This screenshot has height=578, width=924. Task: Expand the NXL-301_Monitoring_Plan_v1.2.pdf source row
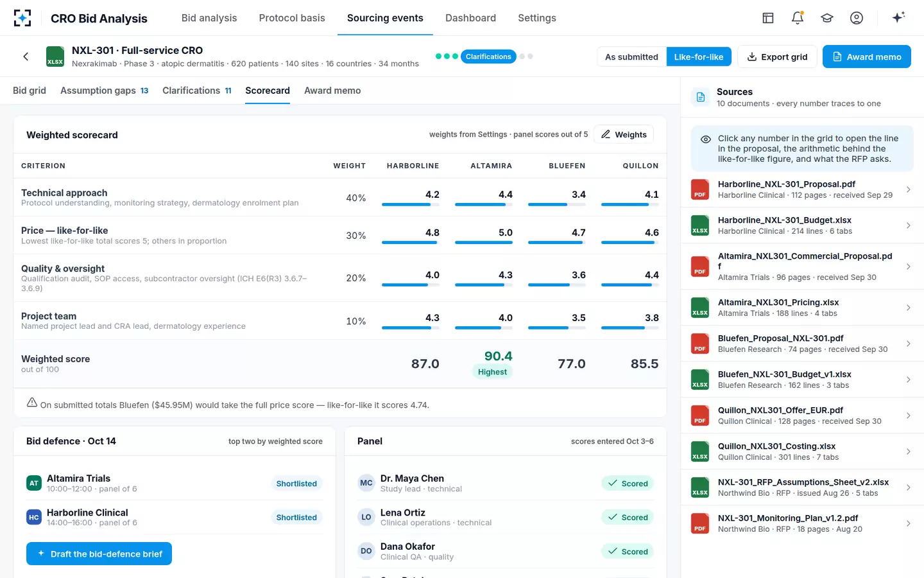802,523
